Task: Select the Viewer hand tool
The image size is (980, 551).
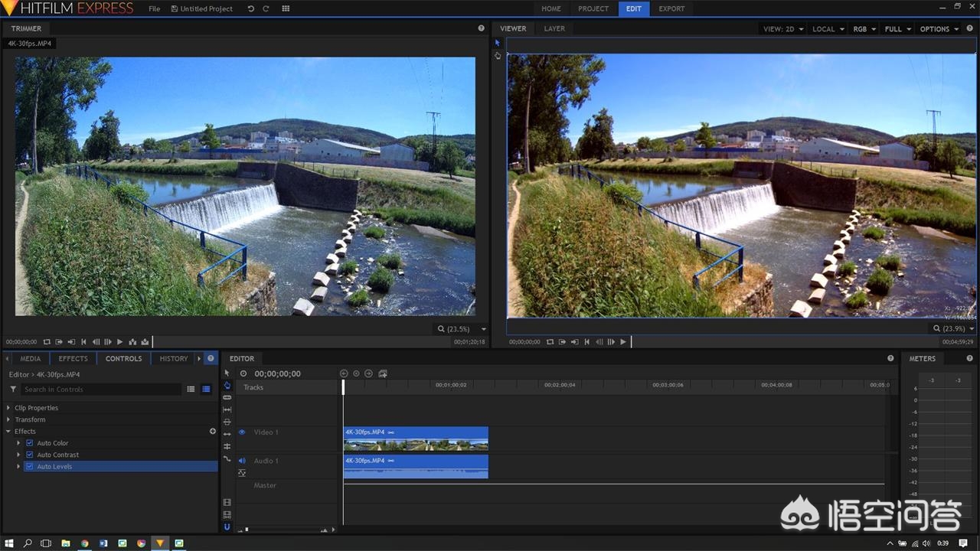Action: [497, 55]
